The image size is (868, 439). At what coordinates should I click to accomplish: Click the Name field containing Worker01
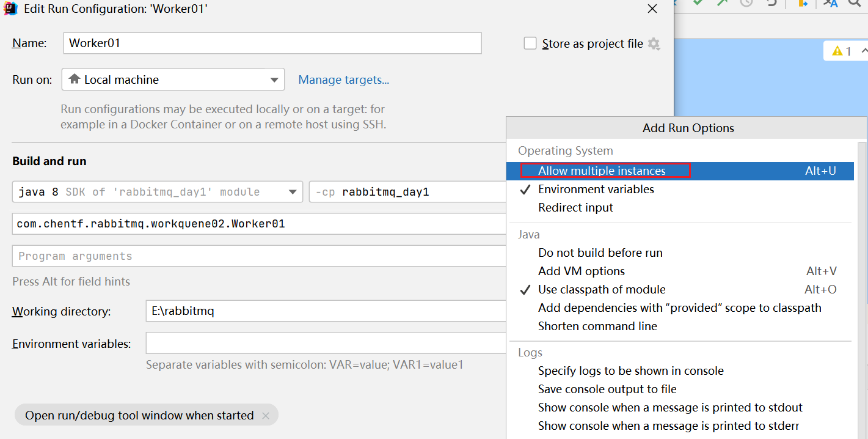pyautogui.click(x=272, y=43)
